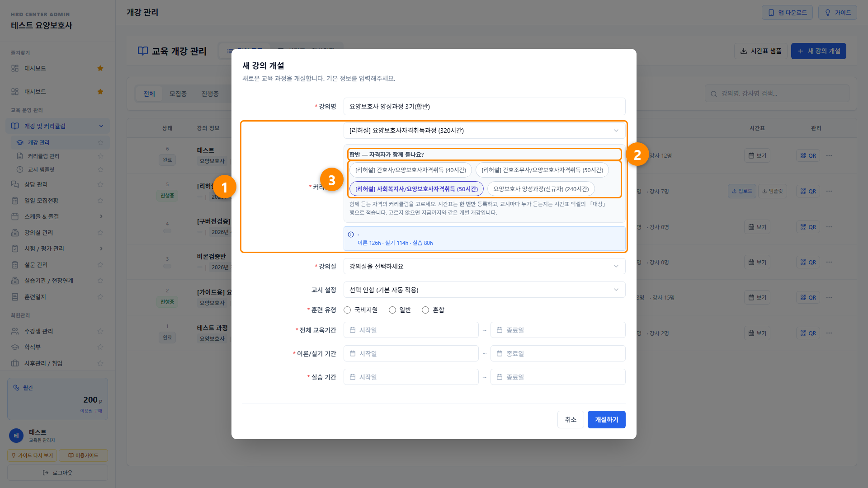
Task: Open the curriculum dropdown 요양보호사자격취득과정 (320시간)
Action: pyautogui.click(x=484, y=131)
